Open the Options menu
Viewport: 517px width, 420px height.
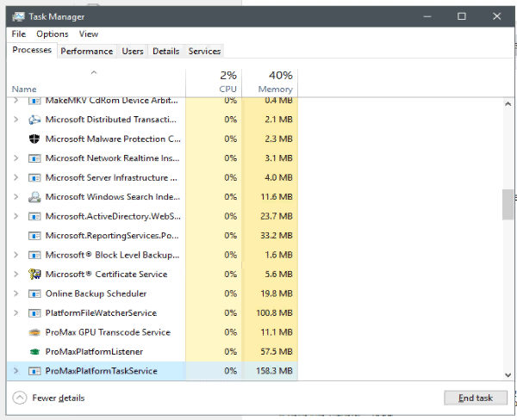(53, 34)
